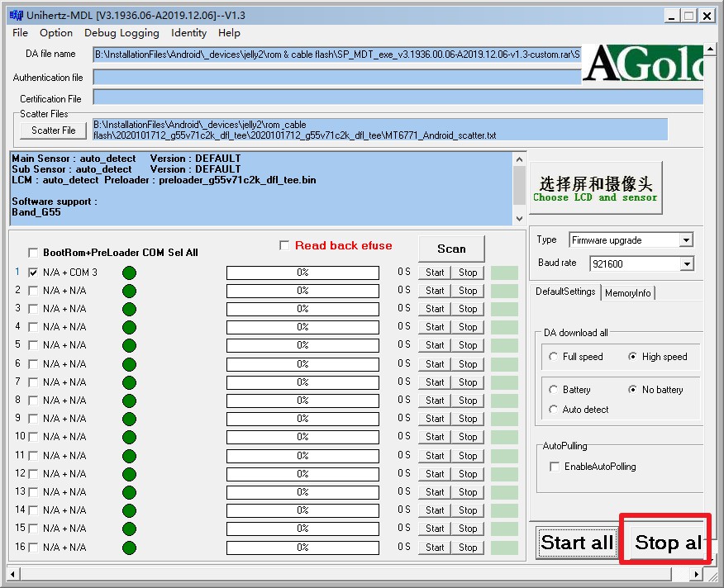Click Stop for row 12
Screen dimensions: 724x588
pos(468,474)
